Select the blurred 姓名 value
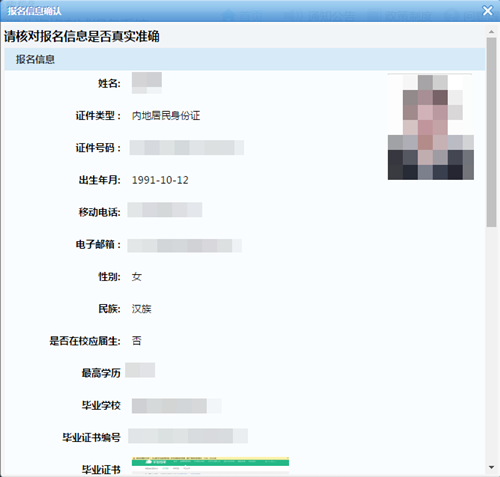The width and height of the screenshot is (500, 477). point(147,83)
